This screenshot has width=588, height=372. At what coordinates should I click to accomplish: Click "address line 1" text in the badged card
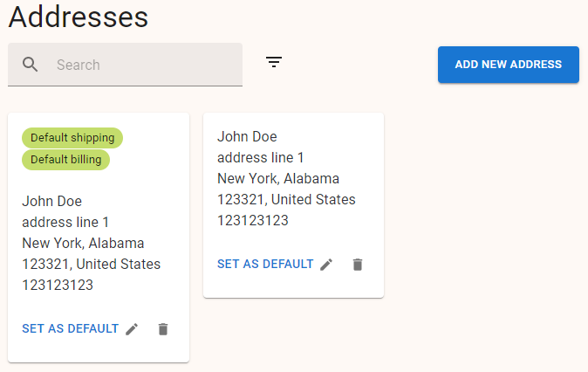(65, 222)
